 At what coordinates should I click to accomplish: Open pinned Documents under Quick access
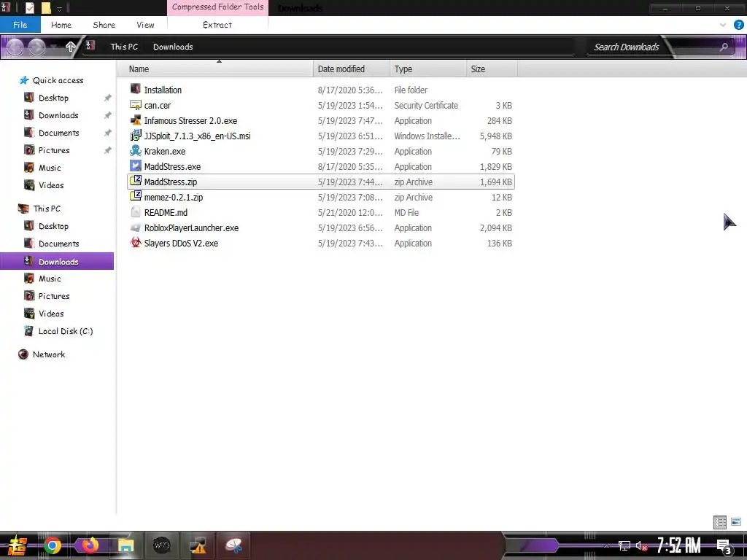[58, 133]
